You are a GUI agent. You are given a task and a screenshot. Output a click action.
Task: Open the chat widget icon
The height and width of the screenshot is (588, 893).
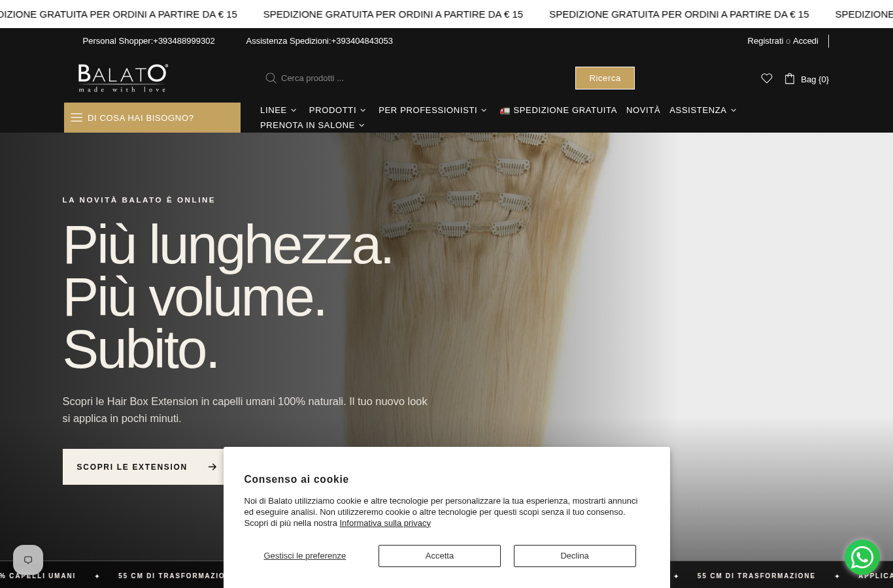pos(28,560)
